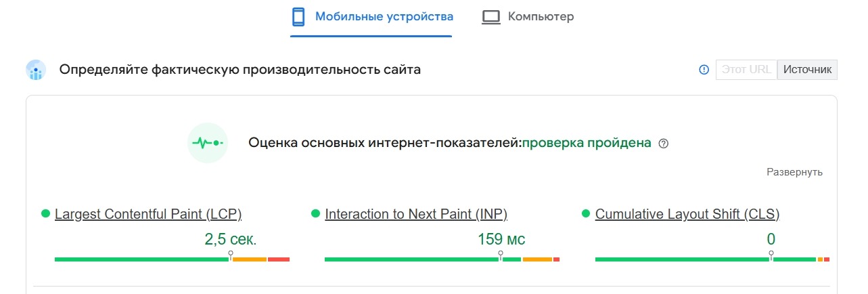Select the 'Источник' origin toggle

click(807, 70)
